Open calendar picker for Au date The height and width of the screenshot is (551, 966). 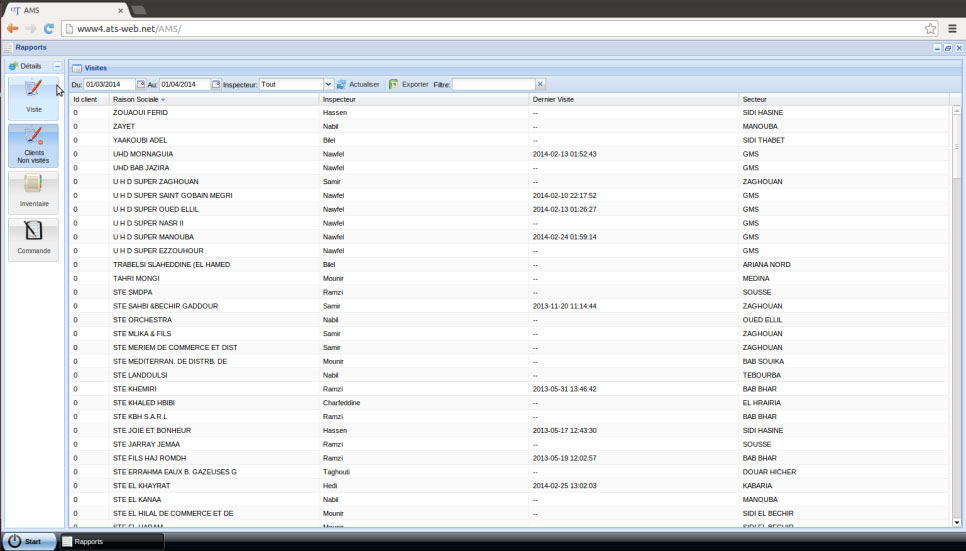(x=216, y=85)
